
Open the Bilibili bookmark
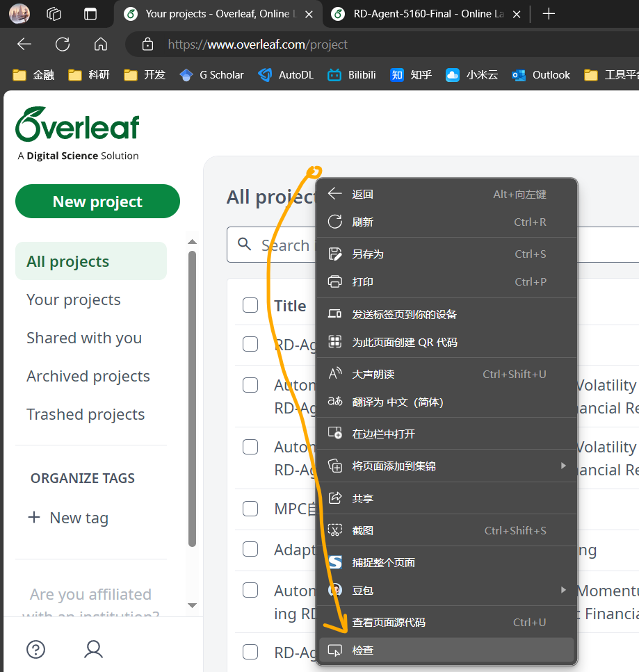coord(352,75)
